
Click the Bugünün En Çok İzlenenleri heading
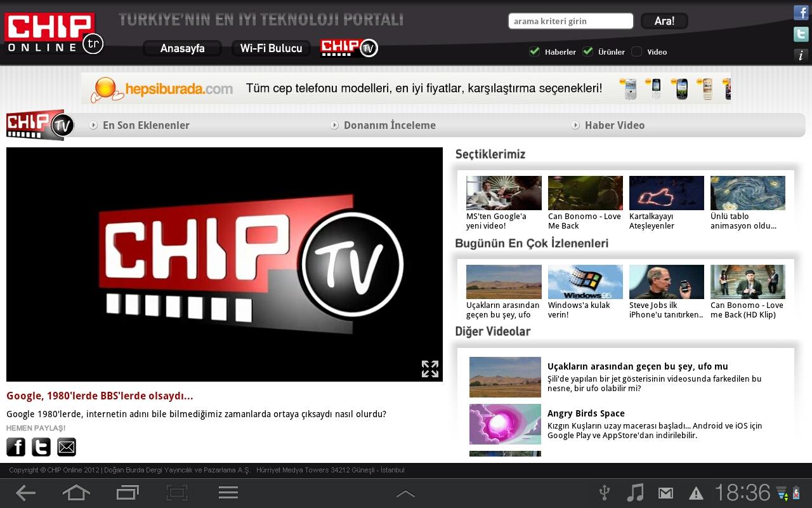coord(532,243)
